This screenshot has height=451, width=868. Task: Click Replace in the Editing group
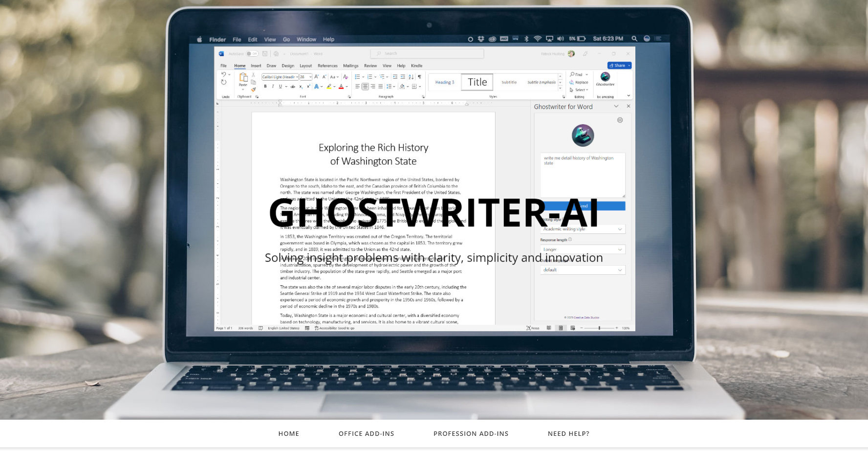coord(579,82)
